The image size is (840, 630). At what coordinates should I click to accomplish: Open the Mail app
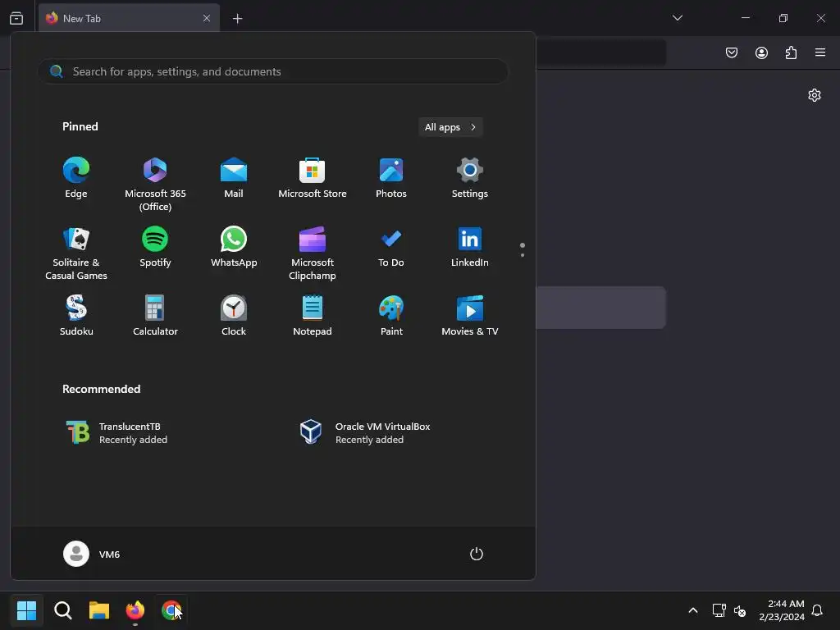tap(234, 178)
